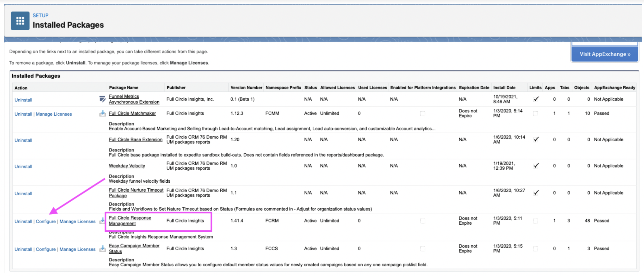Select the Full Circle Insights, Inc. publisher
The height and width of the screenshot is (276, 644).
click(190, 99)
